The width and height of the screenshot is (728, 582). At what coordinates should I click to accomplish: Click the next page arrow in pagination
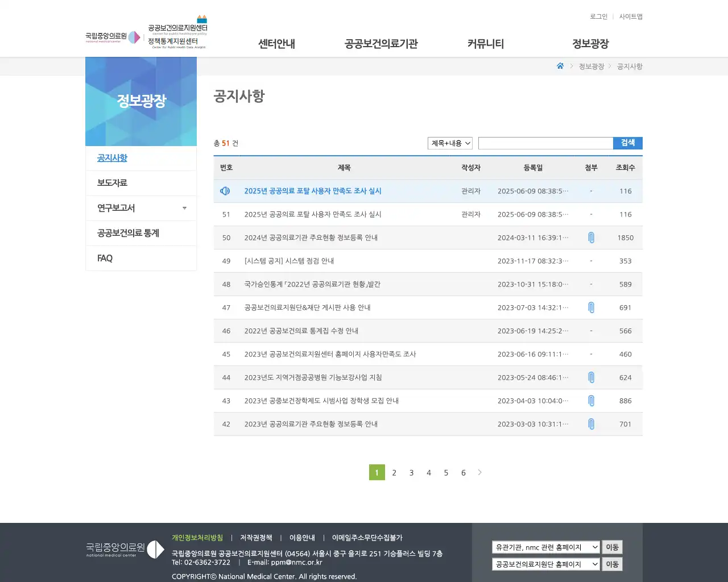[x=479, y=472]
